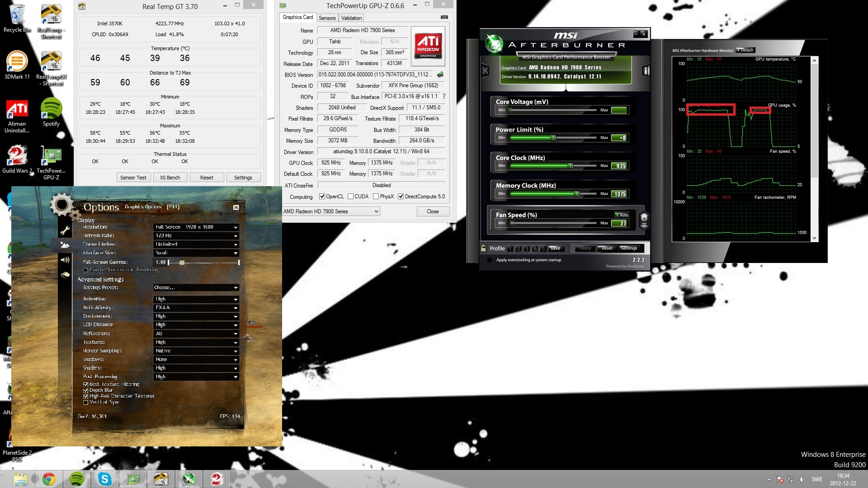The height and width of the screenshot is (488, 868).
Task: Toggle the OpenCL checkbox in GPU-Z
Action: point(322,197)
